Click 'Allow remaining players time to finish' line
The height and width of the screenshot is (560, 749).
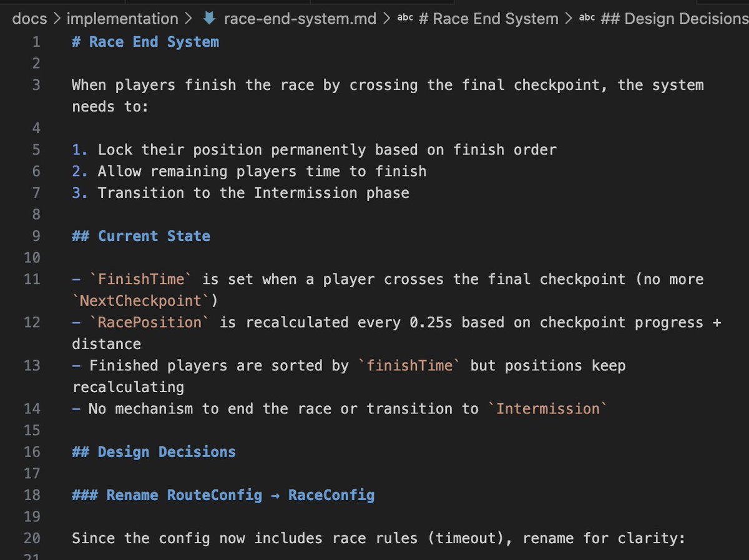point(262,171)
